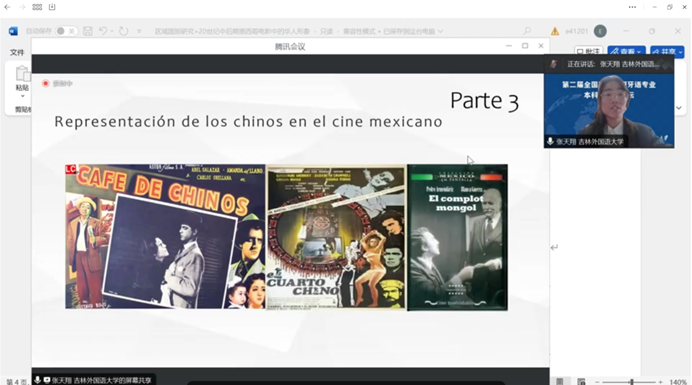Click the 批注 Comments button in Word

pos(589,52)
